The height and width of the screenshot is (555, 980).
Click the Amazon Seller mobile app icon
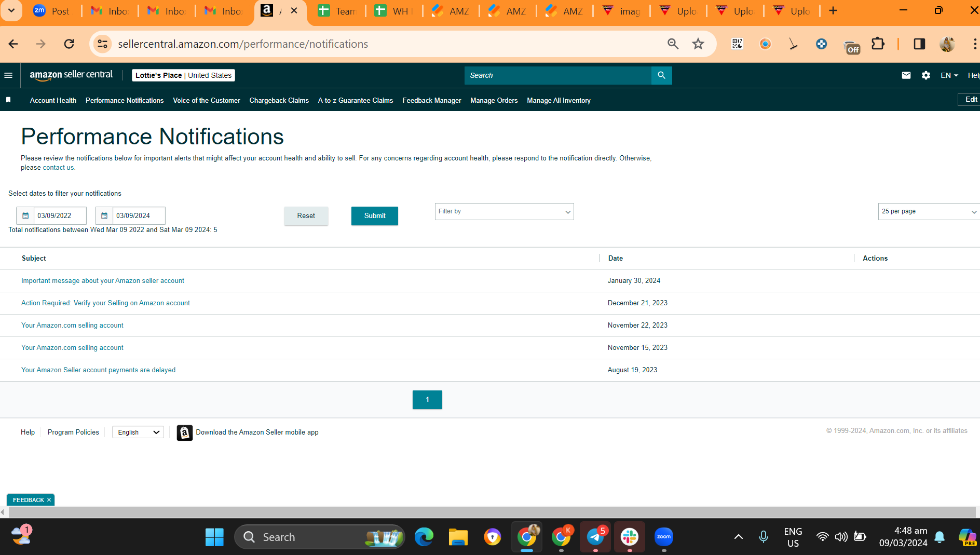point(184,432)
